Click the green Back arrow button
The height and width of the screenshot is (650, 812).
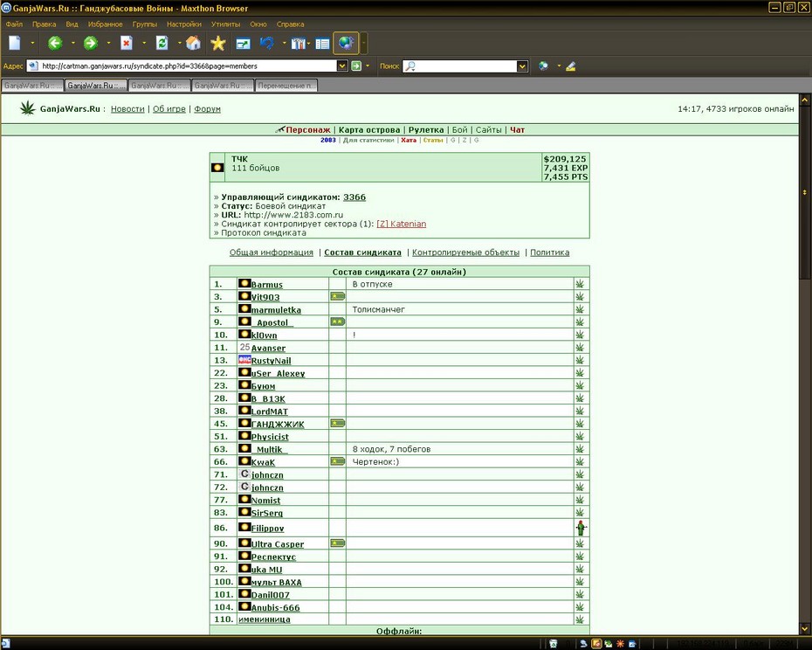(x=55, y=43)
